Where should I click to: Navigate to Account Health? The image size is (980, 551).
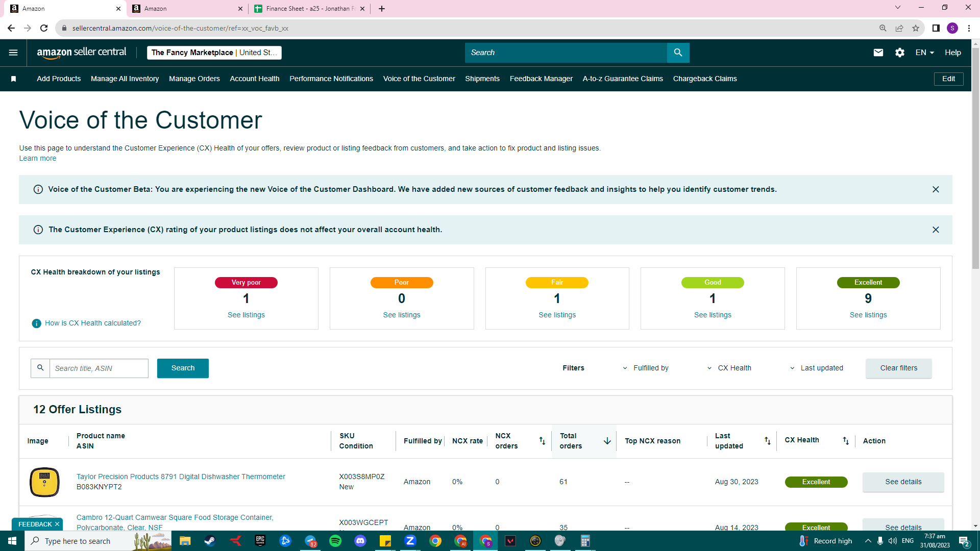(255, 79)
